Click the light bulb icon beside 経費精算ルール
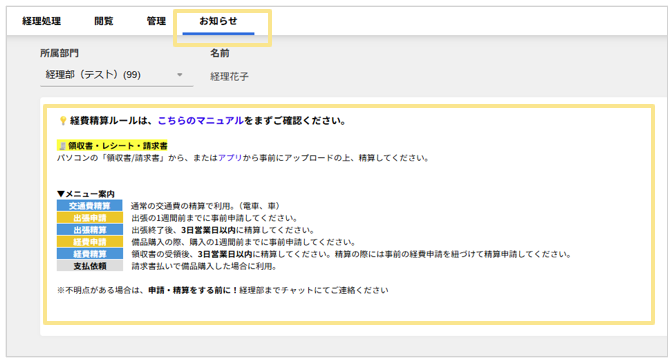The width and height of the screenshot is (670, 361). (63, 121)
